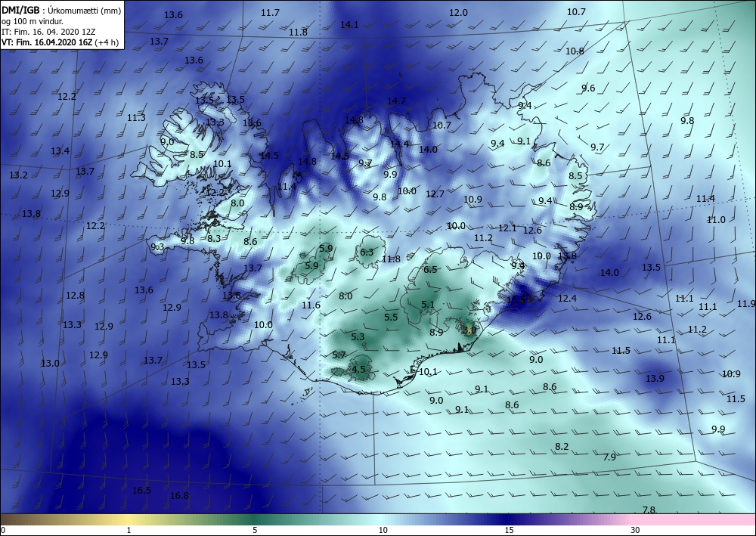The width and height of the screenshot is (756, 536).
Task: Click the "DMI/IGB : Úrkomumætti (mm)" title text
Action: point(61,10)
